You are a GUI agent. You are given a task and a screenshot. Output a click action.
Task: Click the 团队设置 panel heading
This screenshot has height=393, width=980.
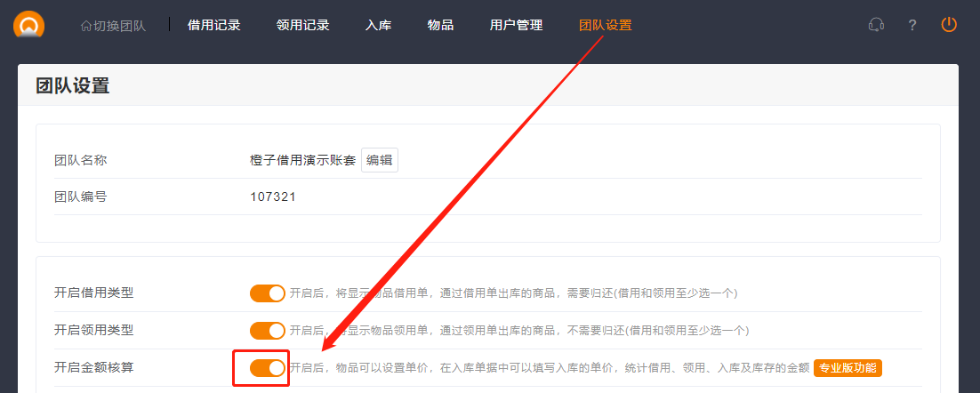click(72, 86)
